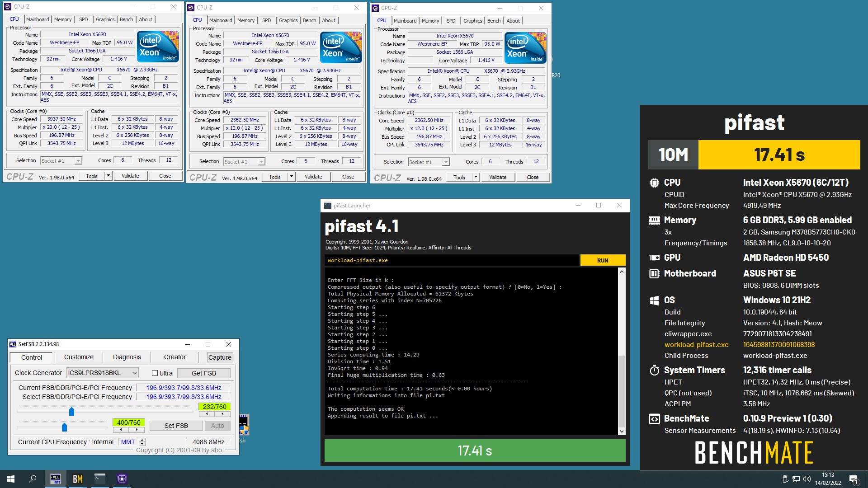Click the pifast Launcher title bar icon
The image size is (868, 488).
[x=328, y=206]
